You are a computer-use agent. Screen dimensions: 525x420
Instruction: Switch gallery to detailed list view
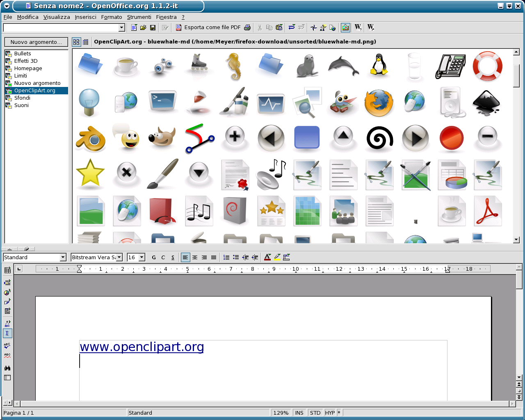click(x=85, y=42)
